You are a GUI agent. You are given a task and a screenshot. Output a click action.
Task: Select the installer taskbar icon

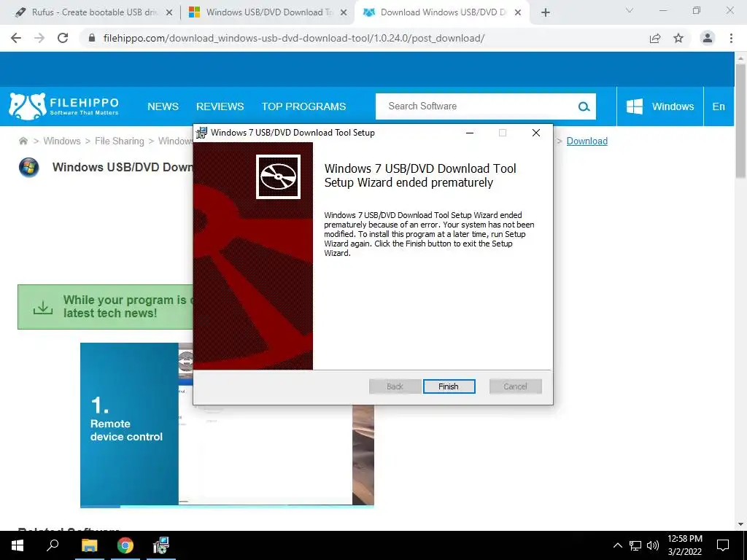click(161, 545)
